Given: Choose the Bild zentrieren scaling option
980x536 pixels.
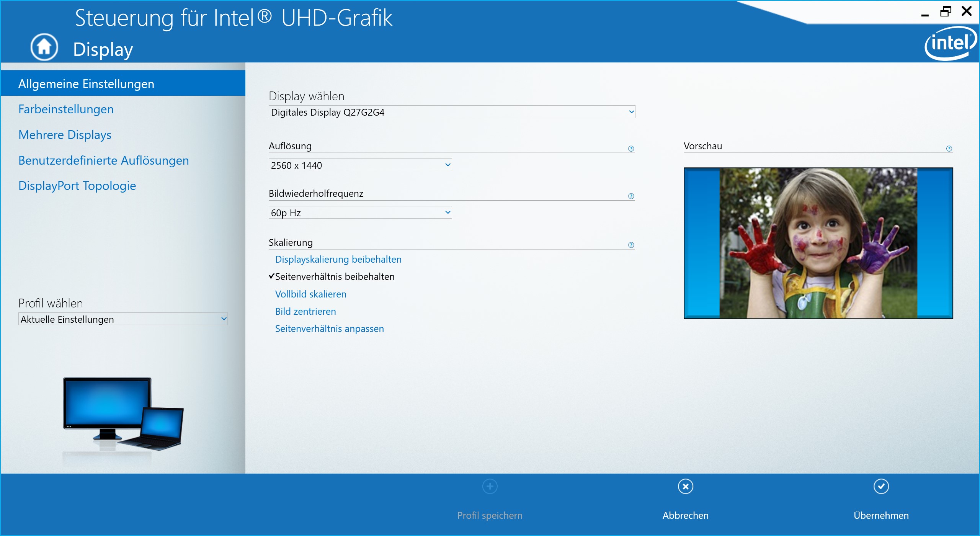Looking at the screenshot, I should [x=305, y=311].
